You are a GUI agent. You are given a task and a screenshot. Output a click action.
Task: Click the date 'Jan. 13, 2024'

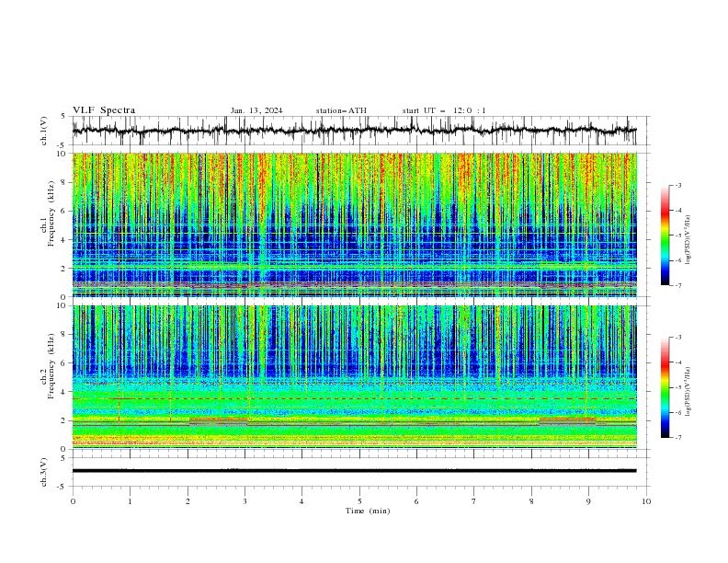coord(256,110)
